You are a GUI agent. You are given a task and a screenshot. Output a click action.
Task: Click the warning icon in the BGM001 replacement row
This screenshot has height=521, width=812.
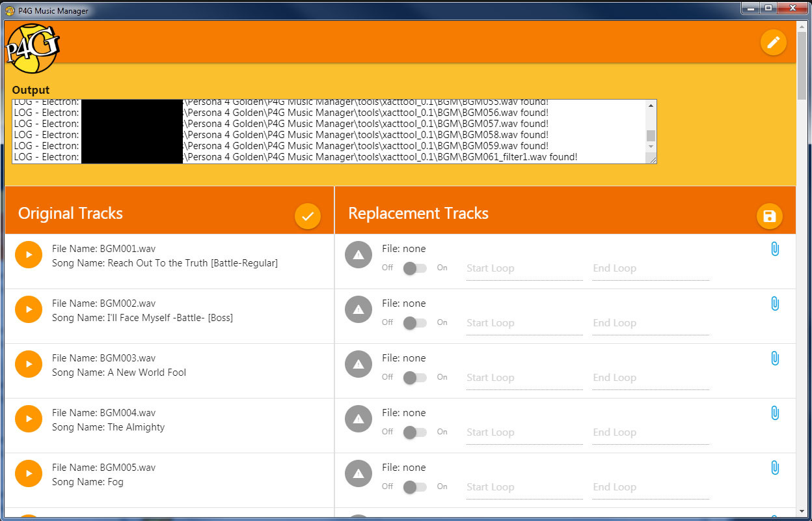[359, 255]
